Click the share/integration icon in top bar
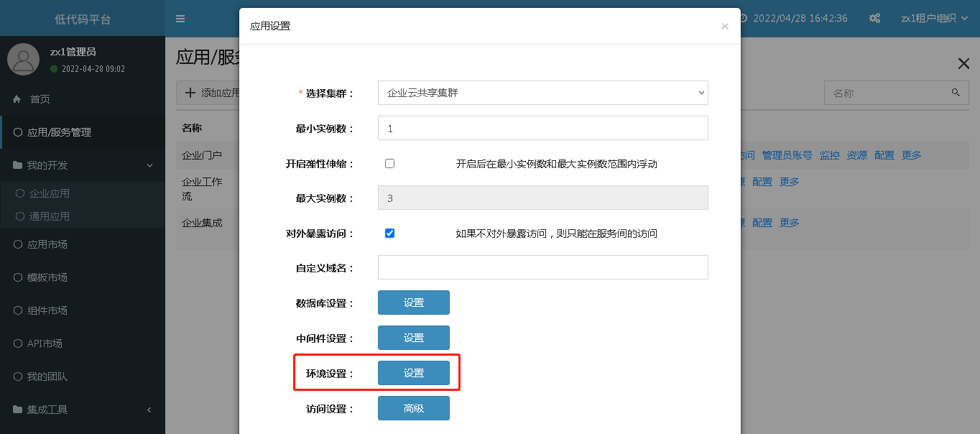980x434 pixels. 874,19
